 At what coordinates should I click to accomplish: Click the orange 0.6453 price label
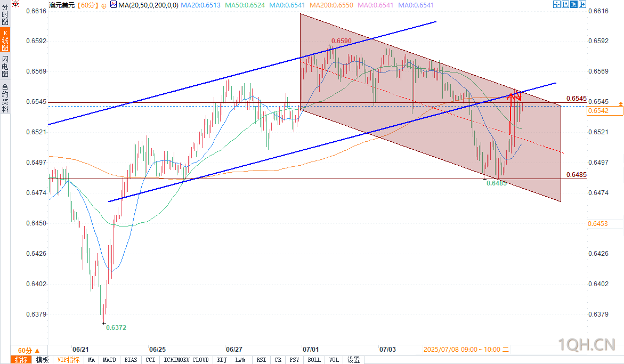point(598,224)
